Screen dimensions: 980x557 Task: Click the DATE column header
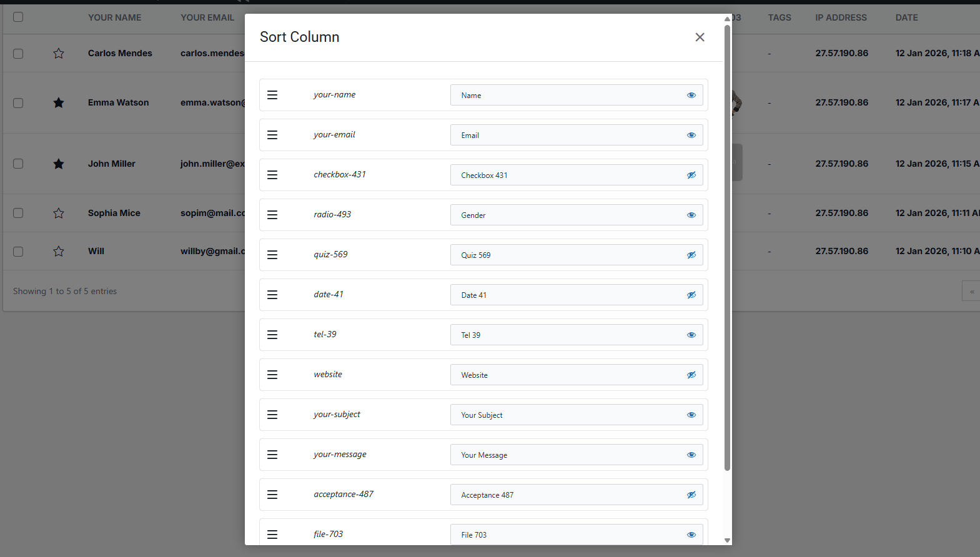(906, 17)
